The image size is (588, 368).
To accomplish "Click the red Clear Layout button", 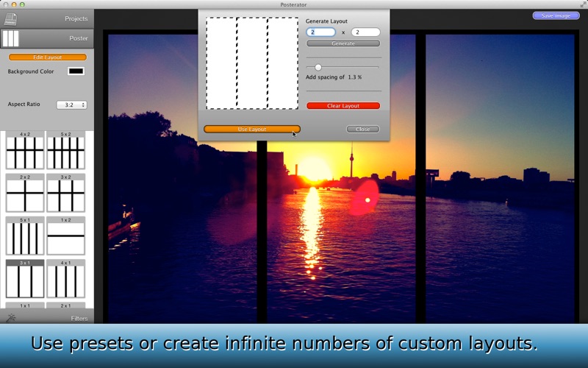I will [343, 106].
